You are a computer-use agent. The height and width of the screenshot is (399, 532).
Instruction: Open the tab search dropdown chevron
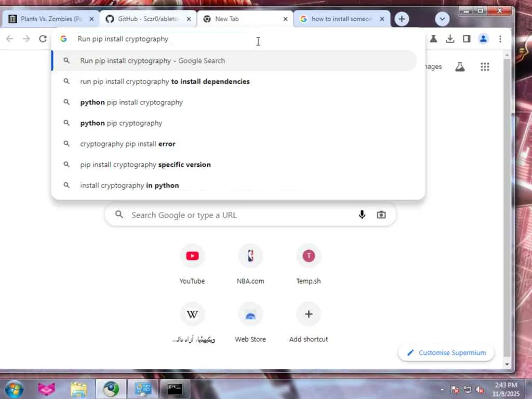click(x=442, y=19)
